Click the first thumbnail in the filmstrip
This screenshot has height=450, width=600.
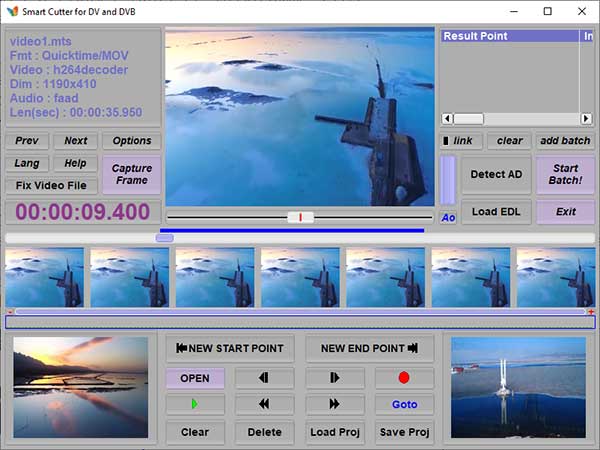click(x=44, y=277)
